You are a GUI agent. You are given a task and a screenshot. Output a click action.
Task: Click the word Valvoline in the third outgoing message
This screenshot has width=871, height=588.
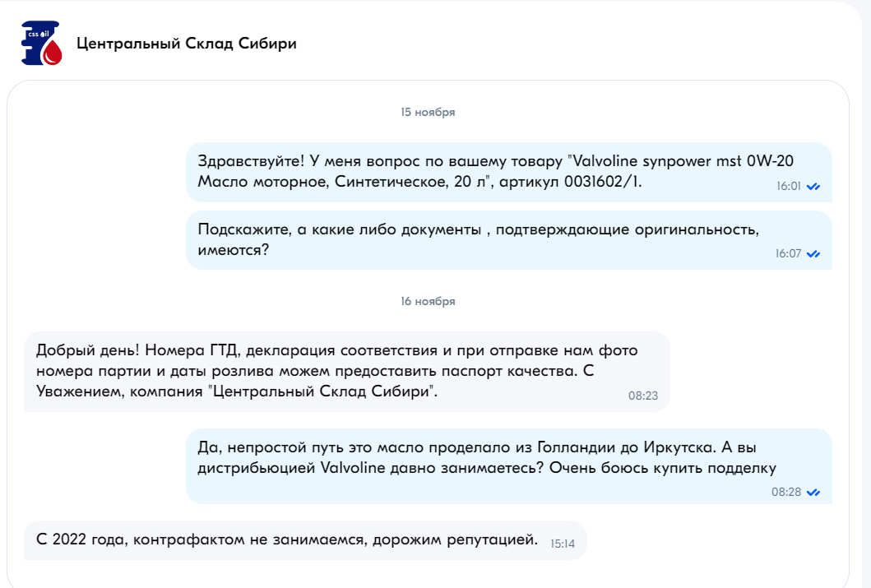(x=353, y=467)
